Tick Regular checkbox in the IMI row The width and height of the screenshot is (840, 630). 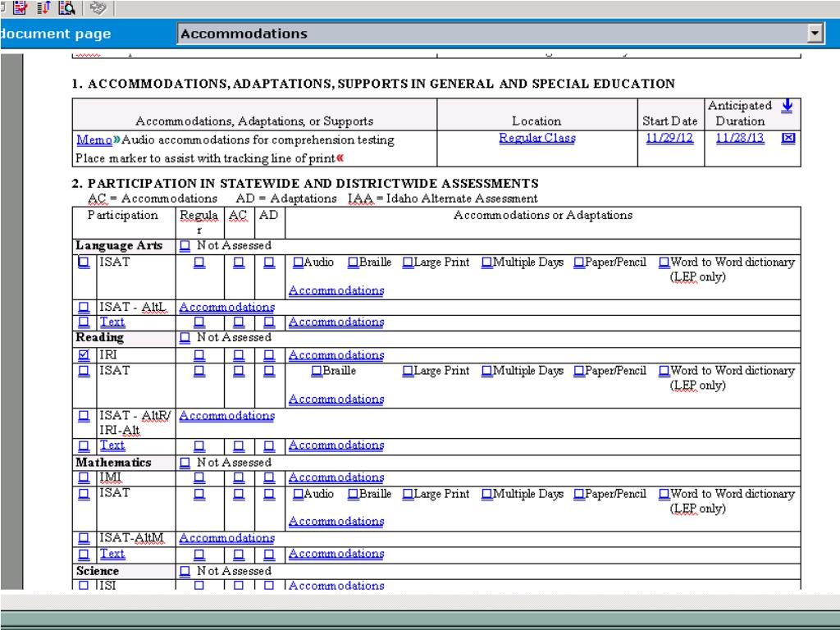199,477
